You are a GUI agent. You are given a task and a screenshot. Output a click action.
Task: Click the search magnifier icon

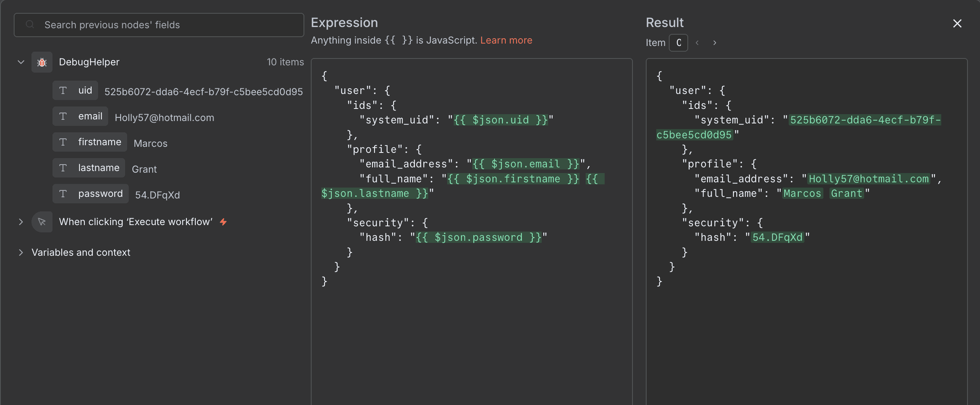[x=30, y=25]
